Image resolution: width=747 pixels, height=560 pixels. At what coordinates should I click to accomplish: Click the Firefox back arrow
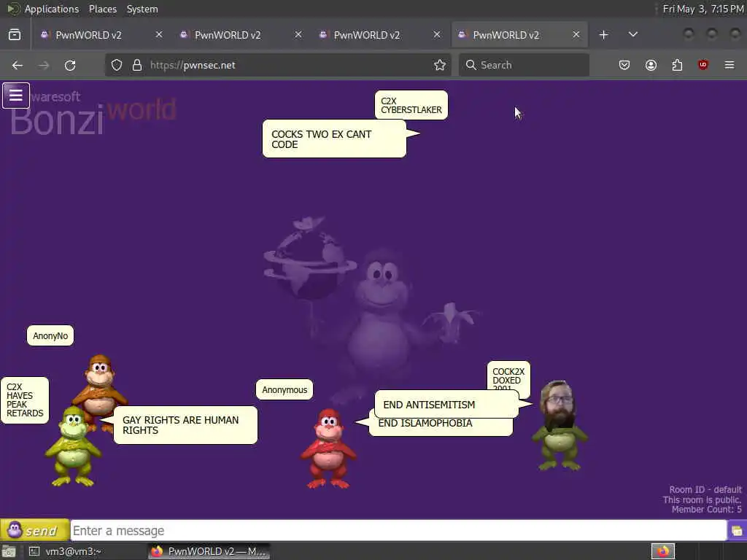[x=18, y=65]
